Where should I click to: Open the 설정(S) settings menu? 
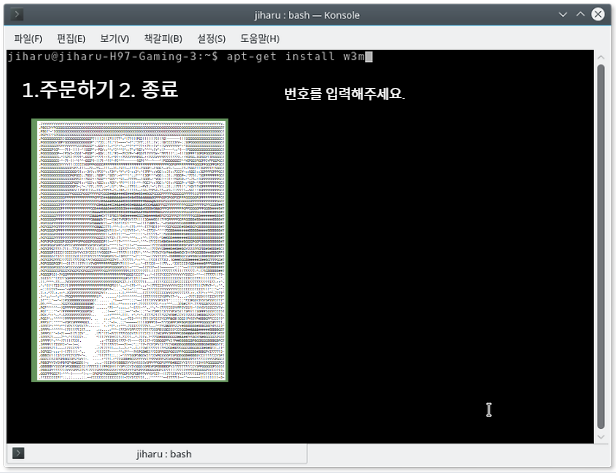[211, 38]
